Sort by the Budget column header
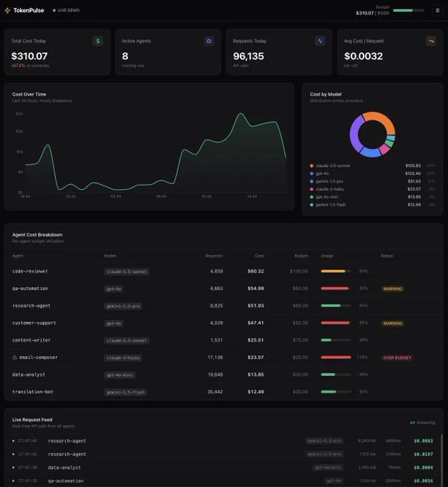This screenshot has width=448, height=487. (x=301, y=256)
